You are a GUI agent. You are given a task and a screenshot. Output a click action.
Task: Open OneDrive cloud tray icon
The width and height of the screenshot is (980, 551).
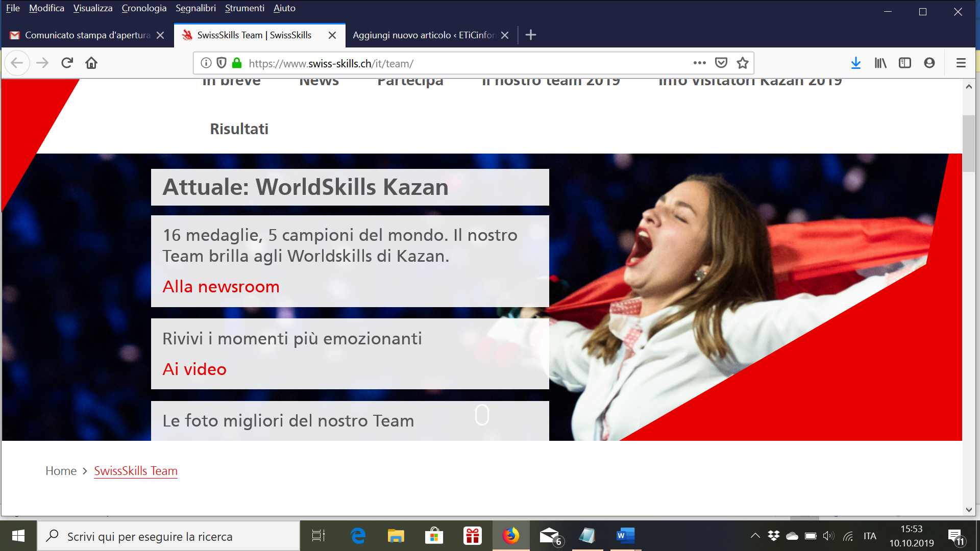pyautogui.click(x=792, y=536)
